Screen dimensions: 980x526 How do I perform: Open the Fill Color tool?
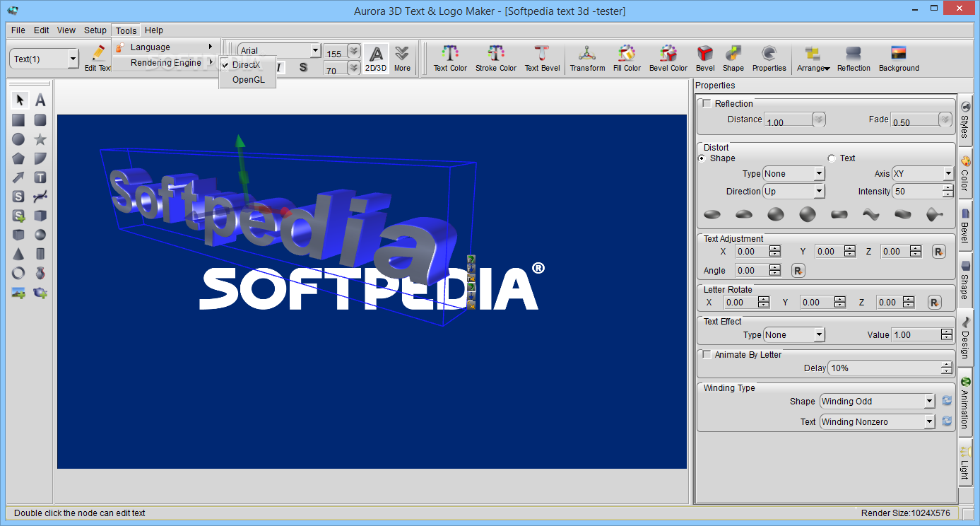pos(627,58)
